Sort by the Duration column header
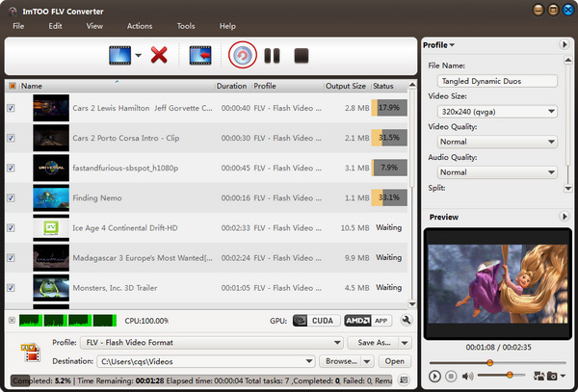Screen dimensions: 578x392 coord(231,86)
